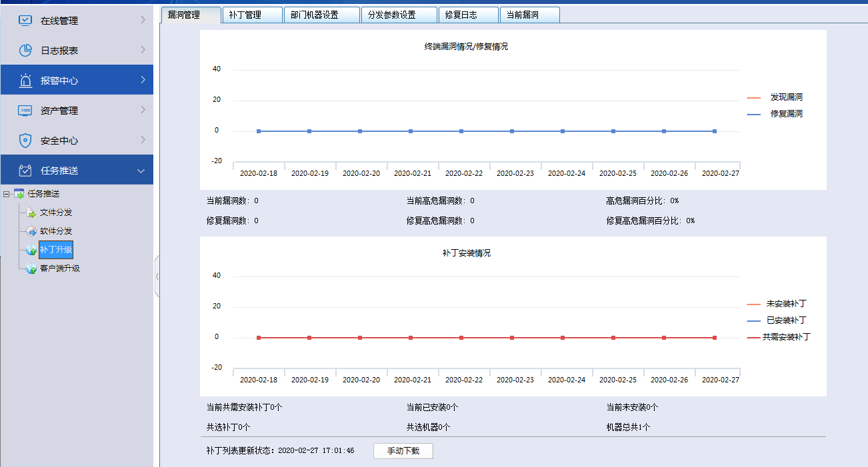Switch to the 漏洞管理 tab
868x467 pixels.
point(191,15)
